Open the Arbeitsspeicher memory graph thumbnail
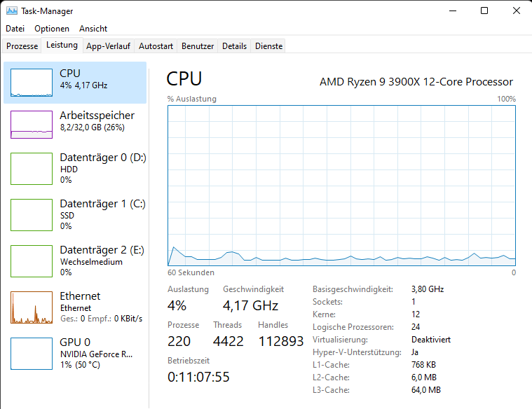The height and width of the screenshot is (409, 532). (x=32, y=124)
